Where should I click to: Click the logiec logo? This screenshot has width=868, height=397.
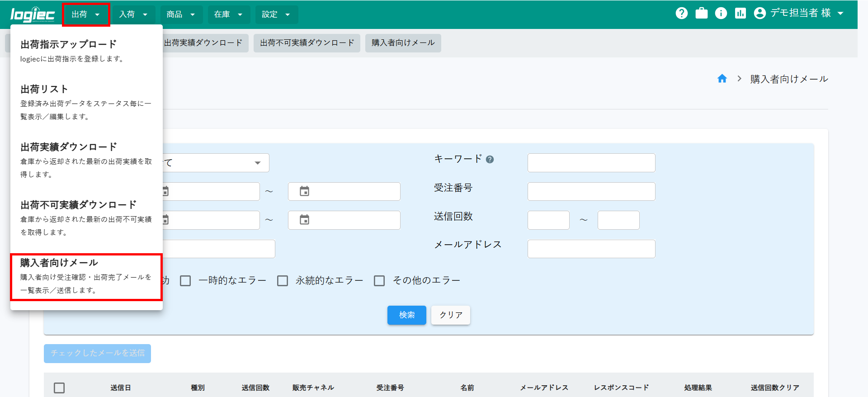pos(33,14)
